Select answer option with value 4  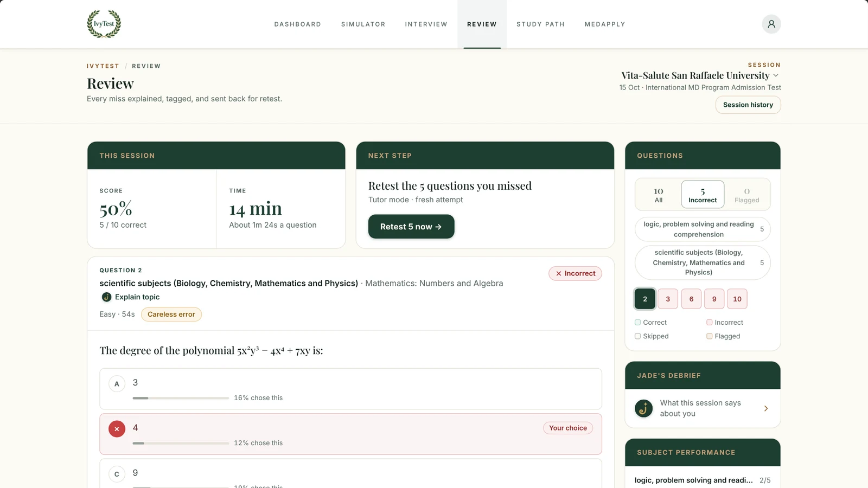coord(350,434)
